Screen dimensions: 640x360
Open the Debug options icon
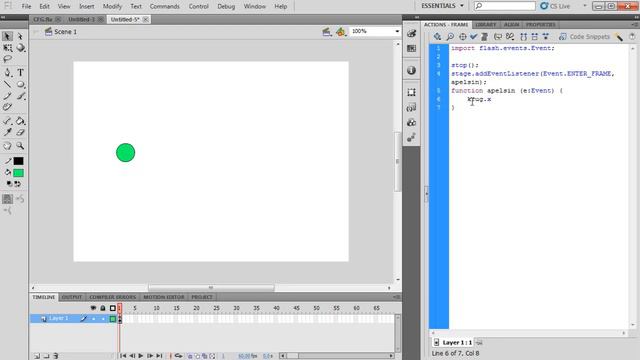[x=510, y=37]
